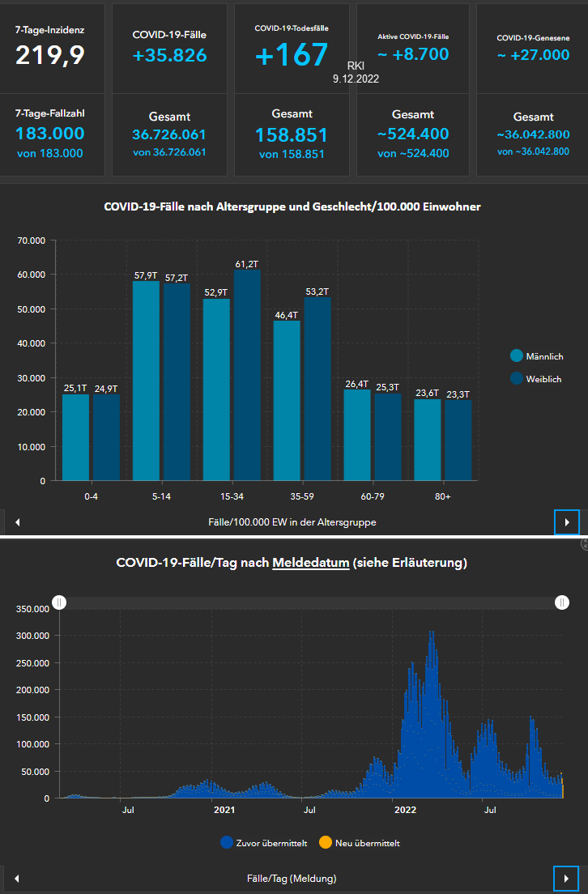Click the male 5-14 bar labeled 57,9T
Screen dimensions: 588x894
click(x=146, y=381)
